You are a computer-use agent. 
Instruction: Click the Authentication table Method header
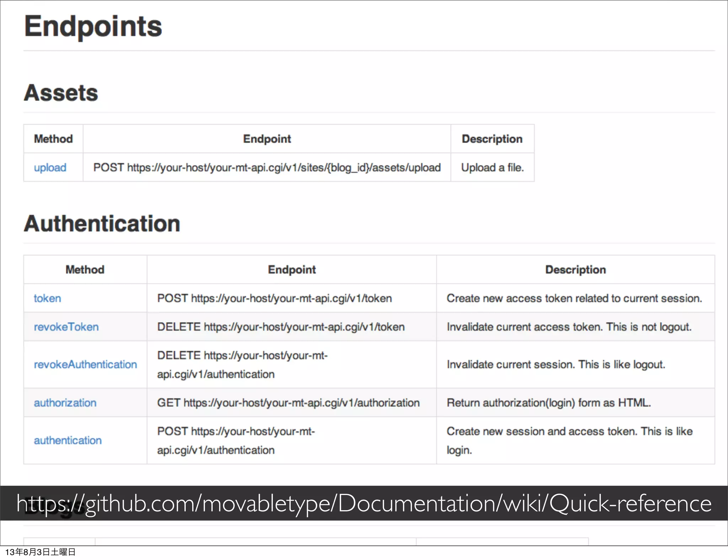pos(85,269)
